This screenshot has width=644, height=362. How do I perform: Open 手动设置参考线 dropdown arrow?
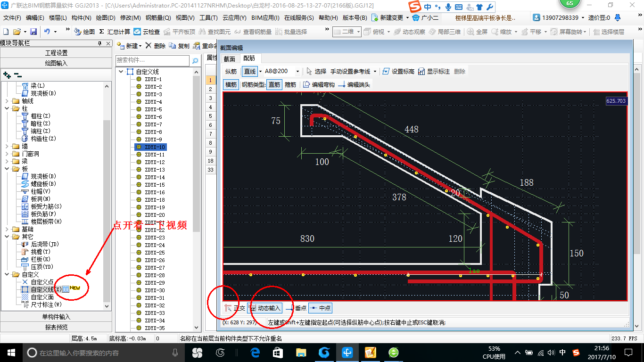(x=375, y=71)
